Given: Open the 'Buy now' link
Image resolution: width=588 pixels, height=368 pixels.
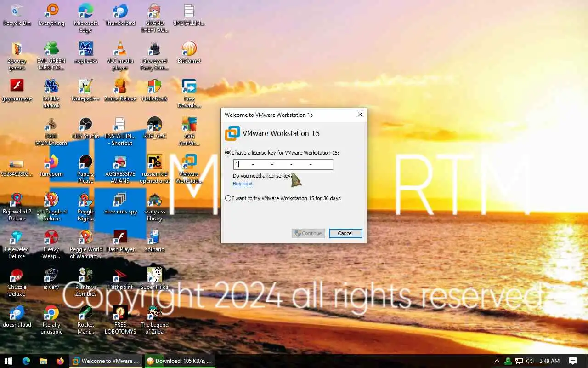Looking at the screenshot, I should (x=243, y=184).
